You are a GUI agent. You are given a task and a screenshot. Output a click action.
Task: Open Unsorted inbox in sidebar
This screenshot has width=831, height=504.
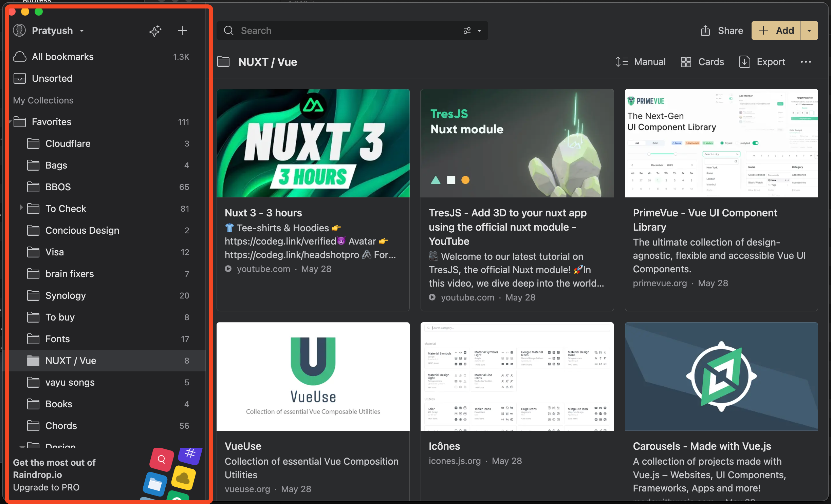(x=52, y=78)
